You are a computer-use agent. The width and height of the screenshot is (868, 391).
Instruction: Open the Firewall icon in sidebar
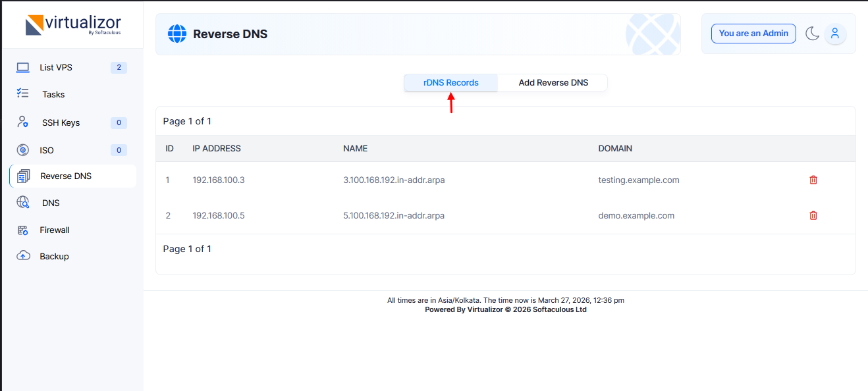[23, 230]
